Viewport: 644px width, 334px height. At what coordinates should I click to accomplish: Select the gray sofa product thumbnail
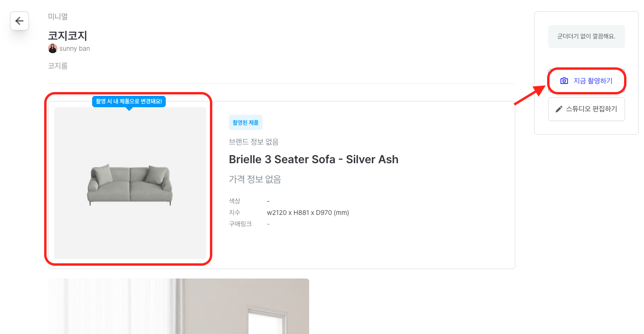[130, 183]
